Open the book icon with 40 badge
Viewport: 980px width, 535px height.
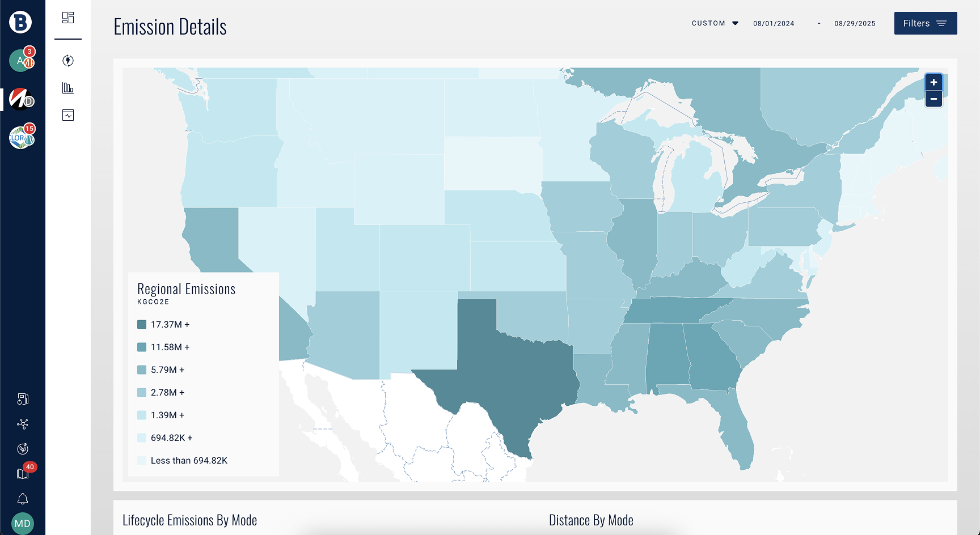click(x=23, y=473)
